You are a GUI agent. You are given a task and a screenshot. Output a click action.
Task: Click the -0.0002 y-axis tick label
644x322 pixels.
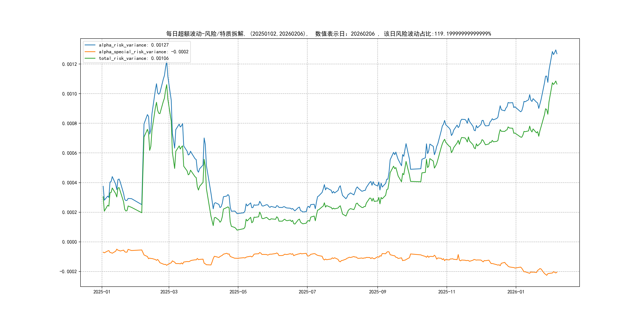pos(68,272)
